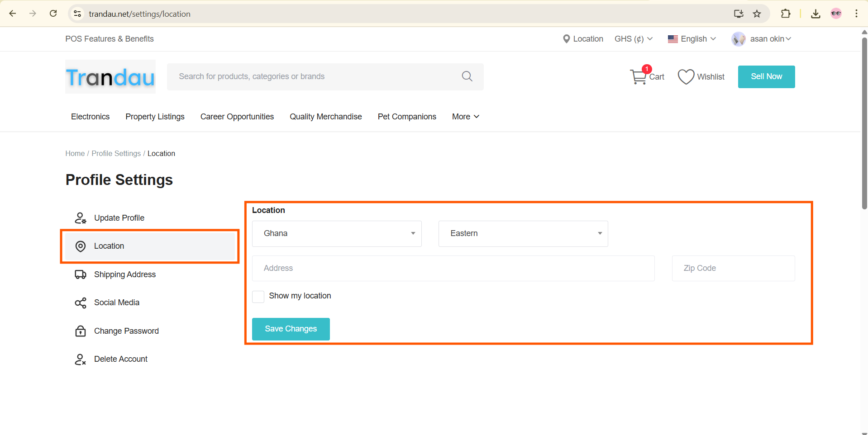
Task: Click the Address input field
Action: 453,268
